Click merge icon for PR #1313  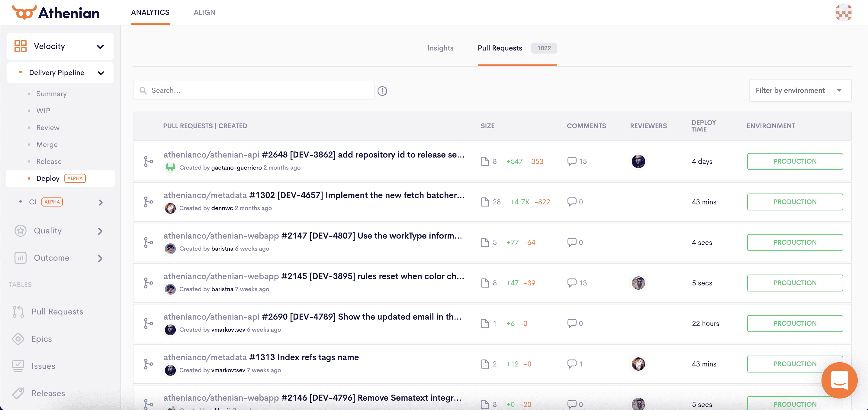[148, 364]
